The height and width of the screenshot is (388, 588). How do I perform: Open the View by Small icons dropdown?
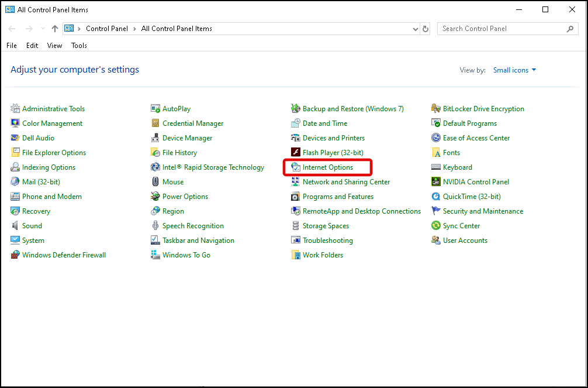pos(514,70)
